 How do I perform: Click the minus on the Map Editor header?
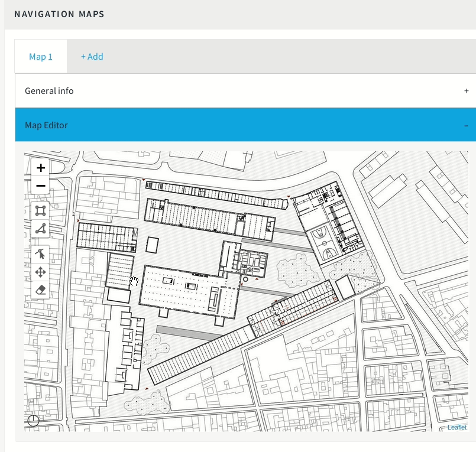pos(467,125)
